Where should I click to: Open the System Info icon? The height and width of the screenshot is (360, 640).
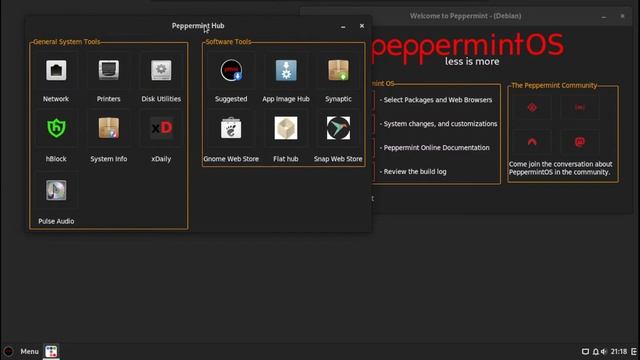[x=109, y=128]
